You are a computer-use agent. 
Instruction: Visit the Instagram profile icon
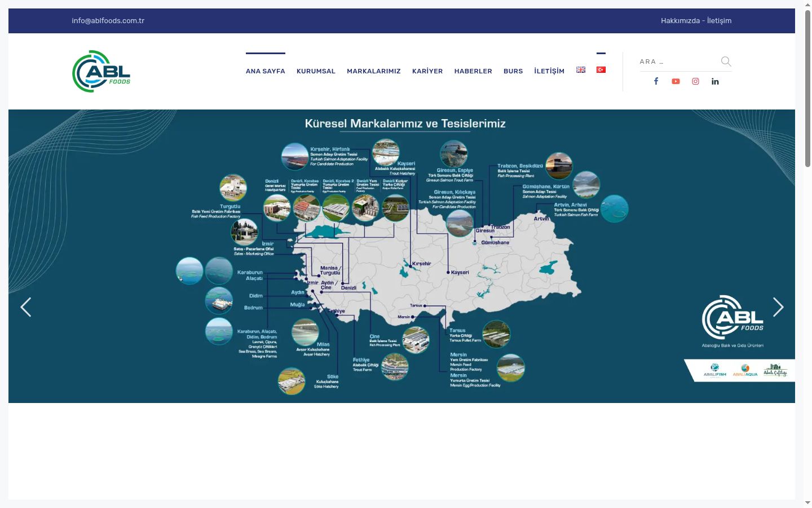pyautogui.click(x=695, y=81)
